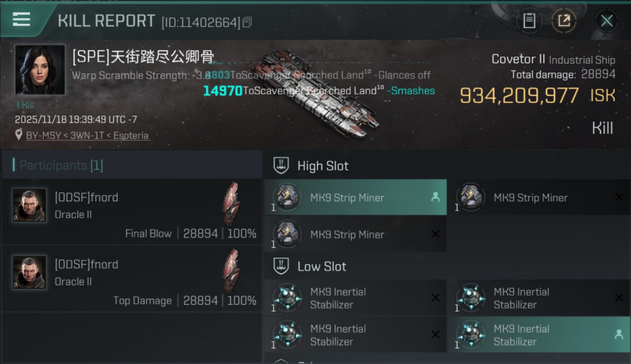The image size is (631, 364).
Task: Click Top Damage fnord's Oracle II ship icon
Action: 231,271
